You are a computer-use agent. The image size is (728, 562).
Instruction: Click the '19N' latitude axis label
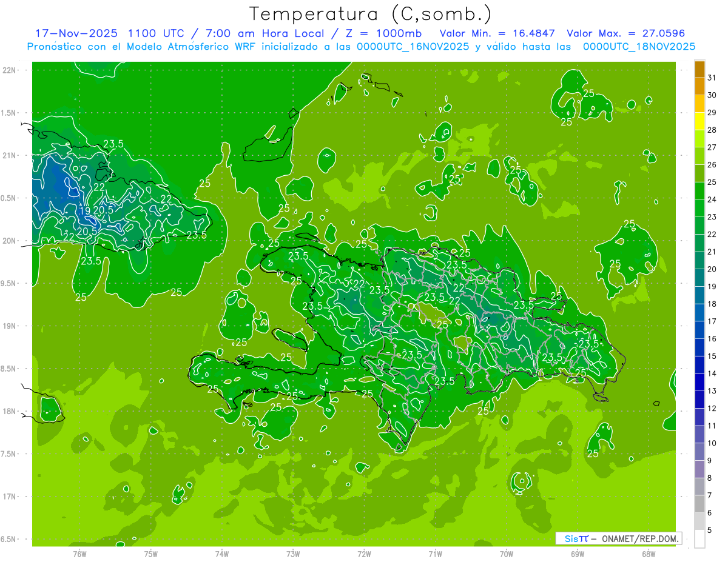tap(9, 326)
